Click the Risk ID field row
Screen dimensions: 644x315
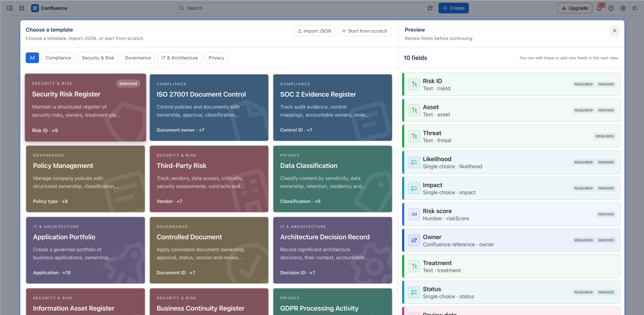tap(511, 84)
